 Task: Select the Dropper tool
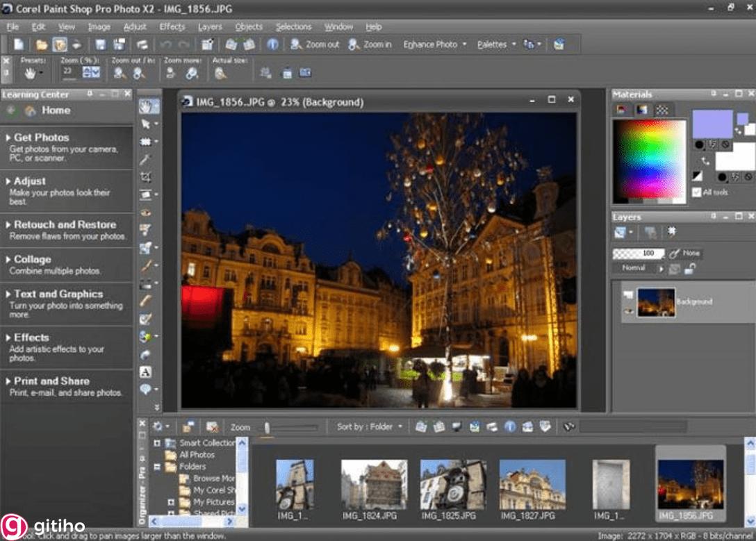(146, 160)
